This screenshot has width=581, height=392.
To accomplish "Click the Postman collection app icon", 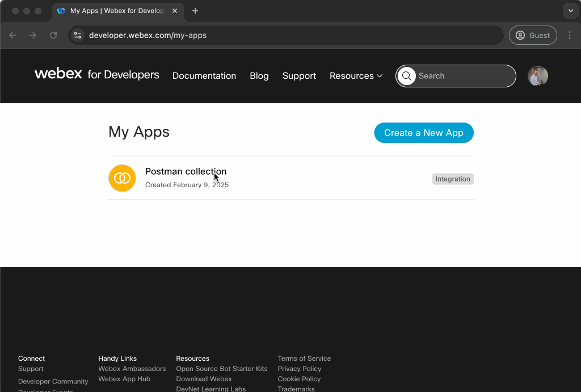I will 122,178.
